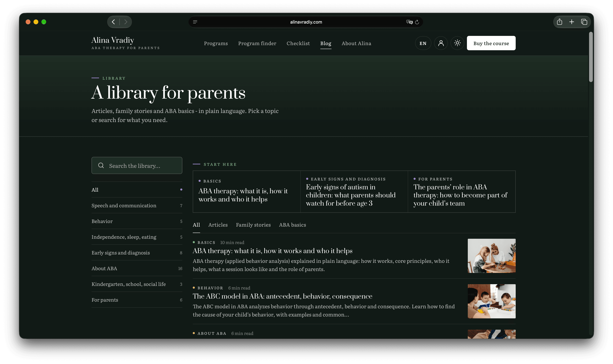Viewport: 613px width, 364px height.
Task: Filter by Behavior category
Action: [x=137, y=221]
